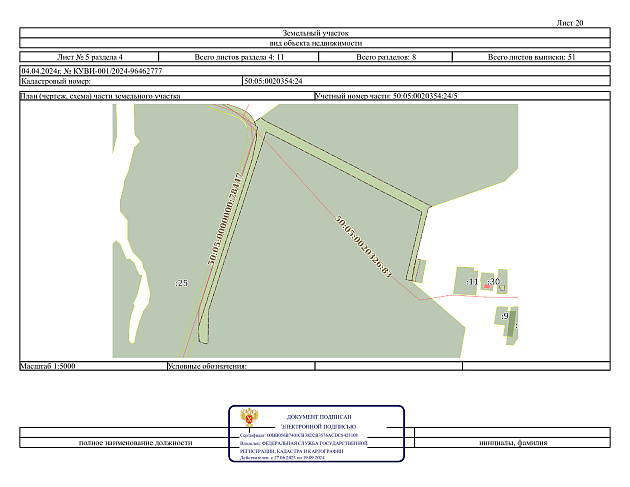
Task: Click the parcel label :9 on the map
Action: tap(505, 316)
